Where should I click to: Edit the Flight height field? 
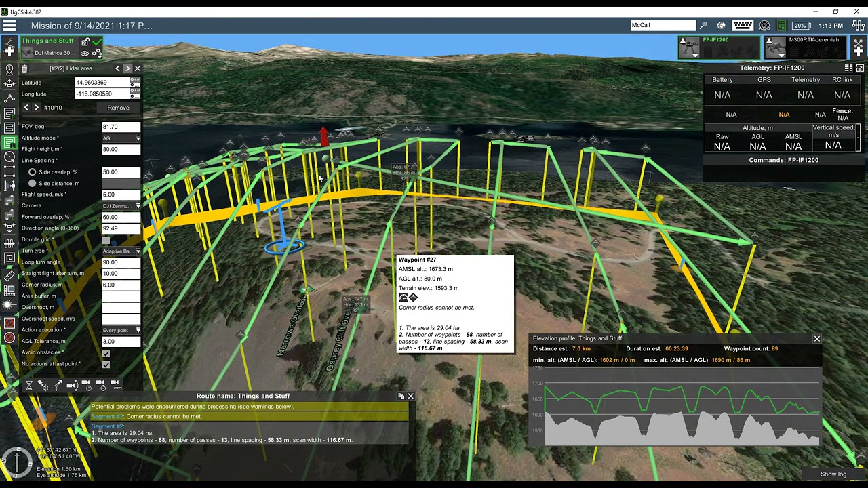(121, 149)
